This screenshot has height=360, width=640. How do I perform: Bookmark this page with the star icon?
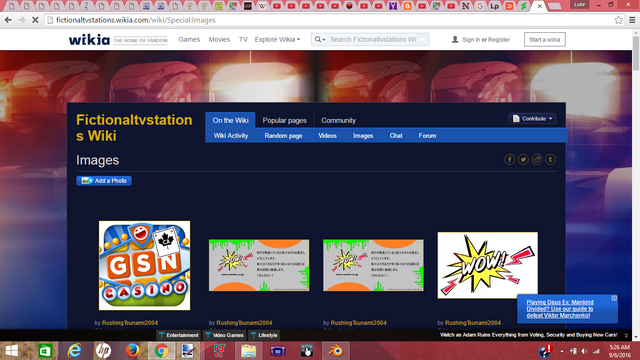coord(618,20)
